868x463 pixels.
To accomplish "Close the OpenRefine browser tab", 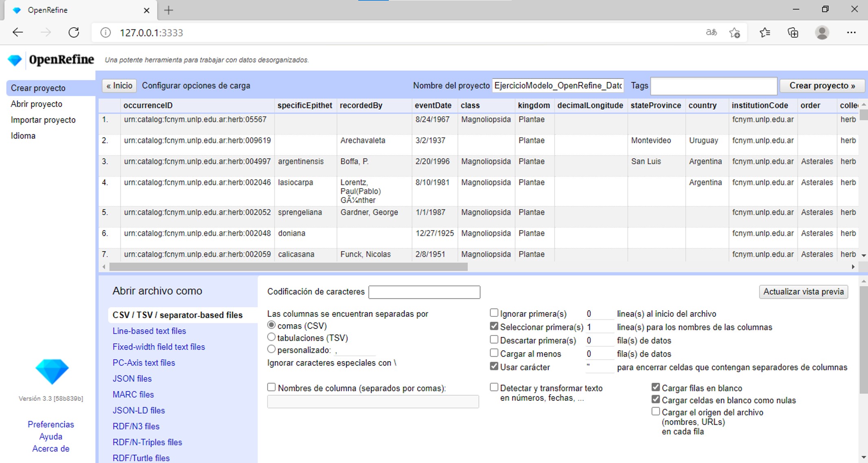I will 147,11.
